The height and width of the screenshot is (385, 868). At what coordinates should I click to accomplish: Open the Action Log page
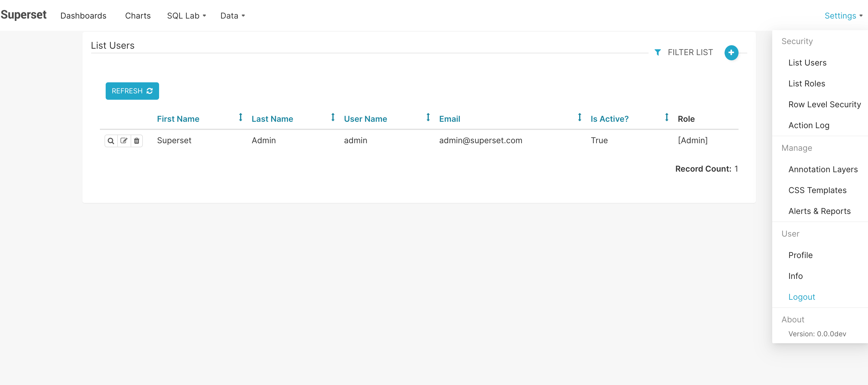click(809, 125)
